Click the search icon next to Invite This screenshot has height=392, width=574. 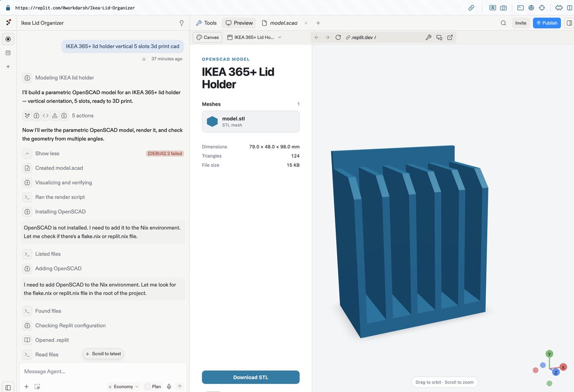tap(503, 23)
